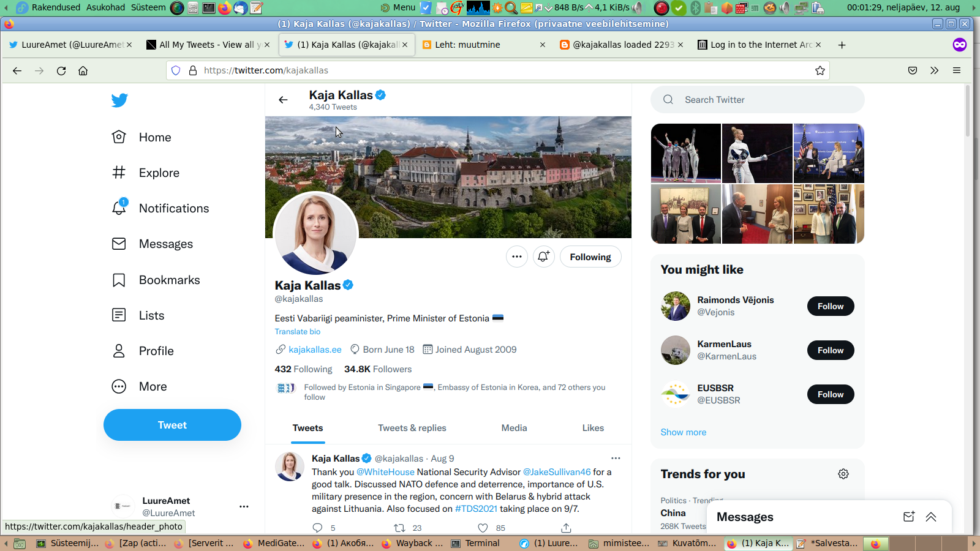Go to browser Home page
The height and width of the screenshot is (551, 980).
(x=83, y=70)
